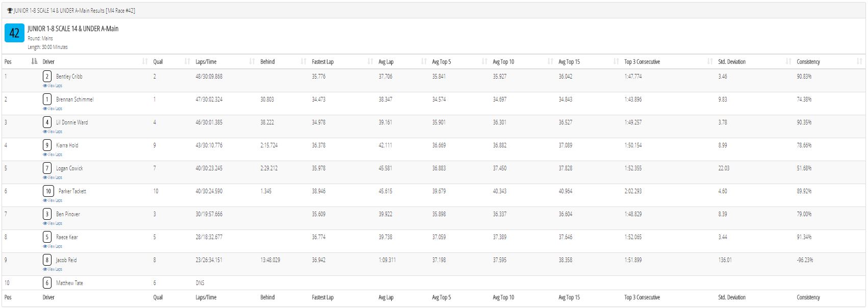View laps for Bentley Cribb
This screenshot has height=308, width=868.
[53, 86]
